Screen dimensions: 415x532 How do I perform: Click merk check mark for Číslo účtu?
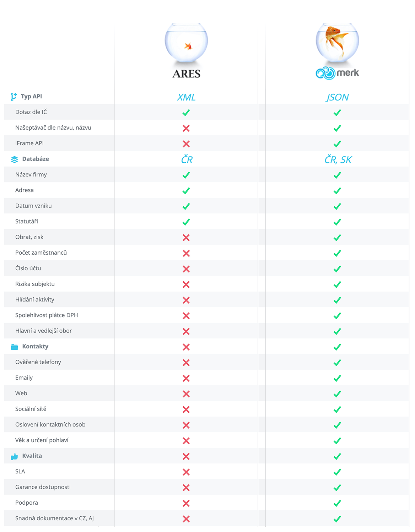click(x=337, y=269)
